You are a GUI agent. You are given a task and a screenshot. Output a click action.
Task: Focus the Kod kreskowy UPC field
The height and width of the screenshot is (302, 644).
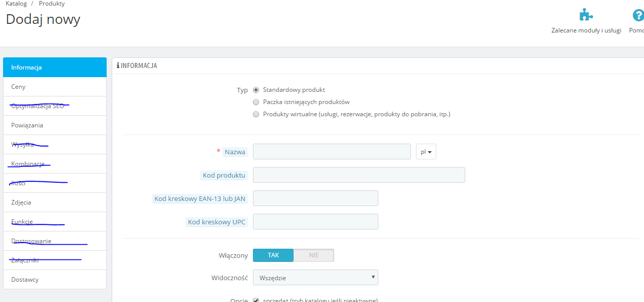pos(315,222)
